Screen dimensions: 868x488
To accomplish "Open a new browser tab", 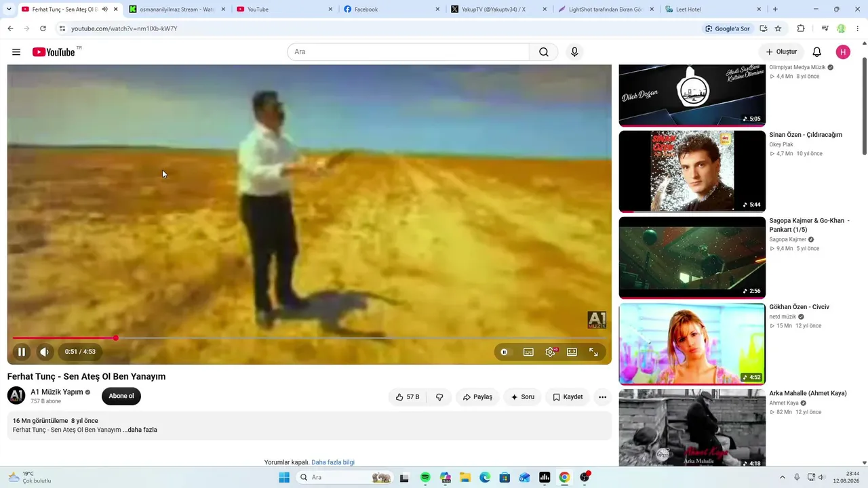I will tap(775, 9).
